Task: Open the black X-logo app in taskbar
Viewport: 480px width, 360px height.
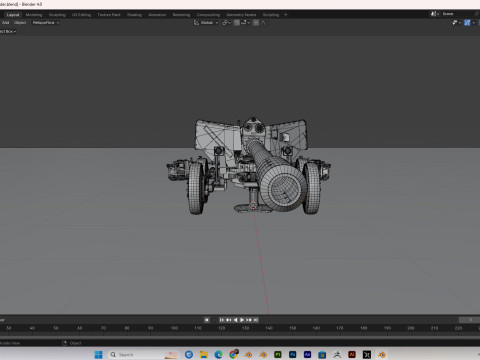Action: [x=367, y=354]
